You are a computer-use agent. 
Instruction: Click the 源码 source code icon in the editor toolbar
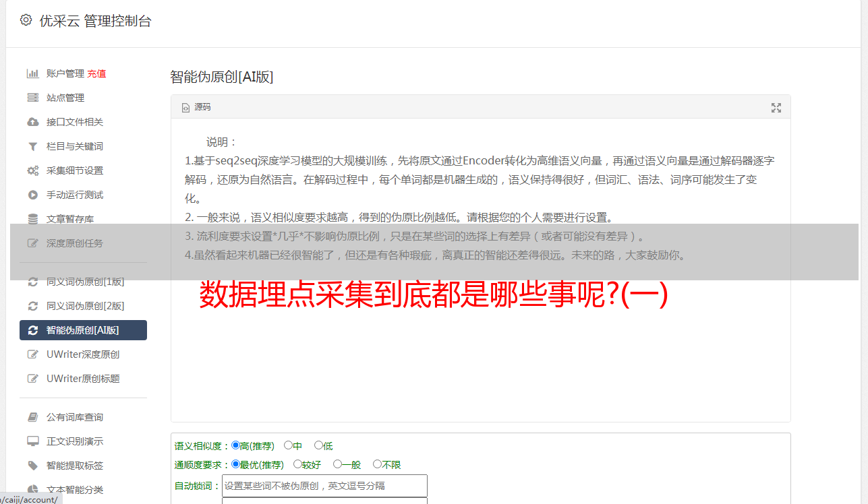[x=186, y=107]
